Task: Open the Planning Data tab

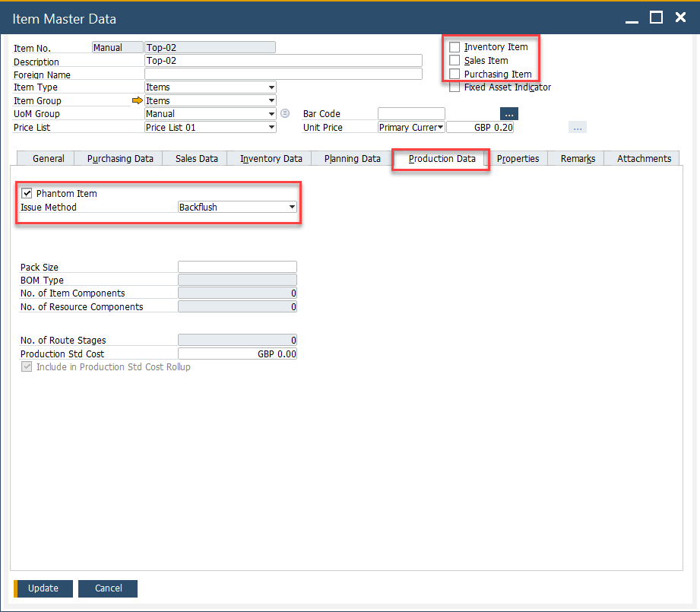Action: pos(352,159)
